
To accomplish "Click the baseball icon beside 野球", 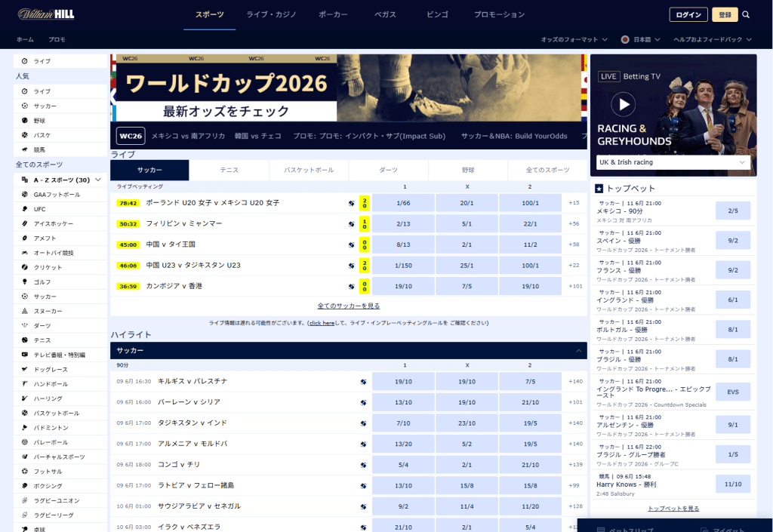I will pos(25,121).
